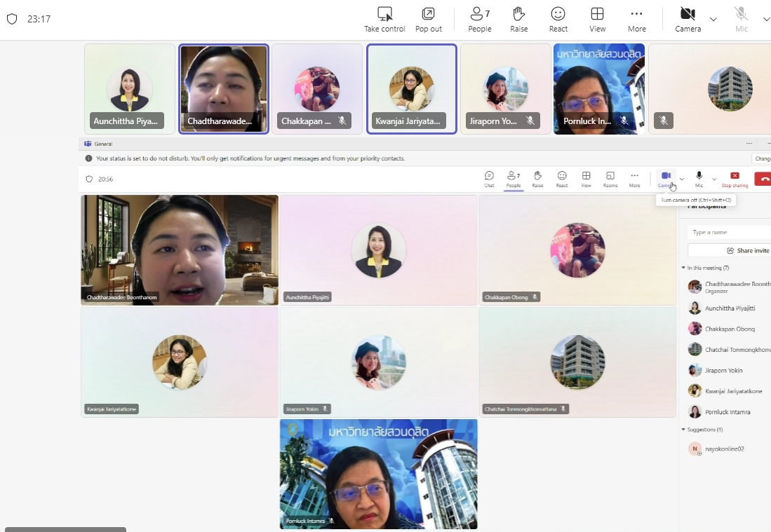The image size is (771, 532).
Task: Select the Chadtharawade... video tile in the top strip
Action: 224,89
